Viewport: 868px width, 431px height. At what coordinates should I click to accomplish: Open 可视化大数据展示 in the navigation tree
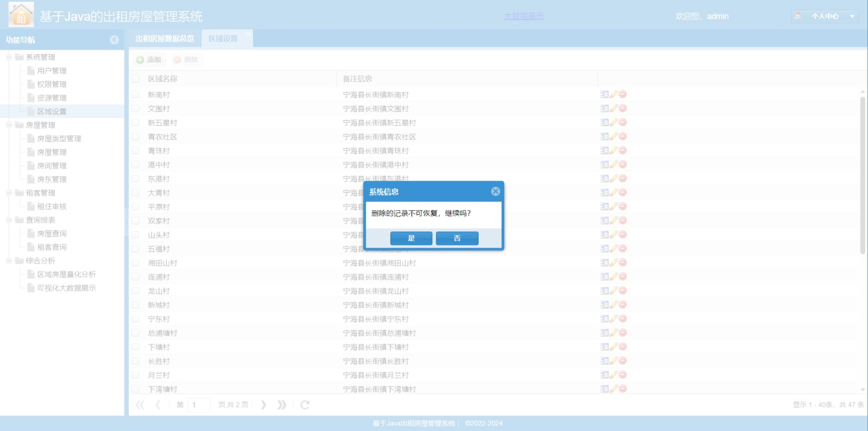[66, 288]
